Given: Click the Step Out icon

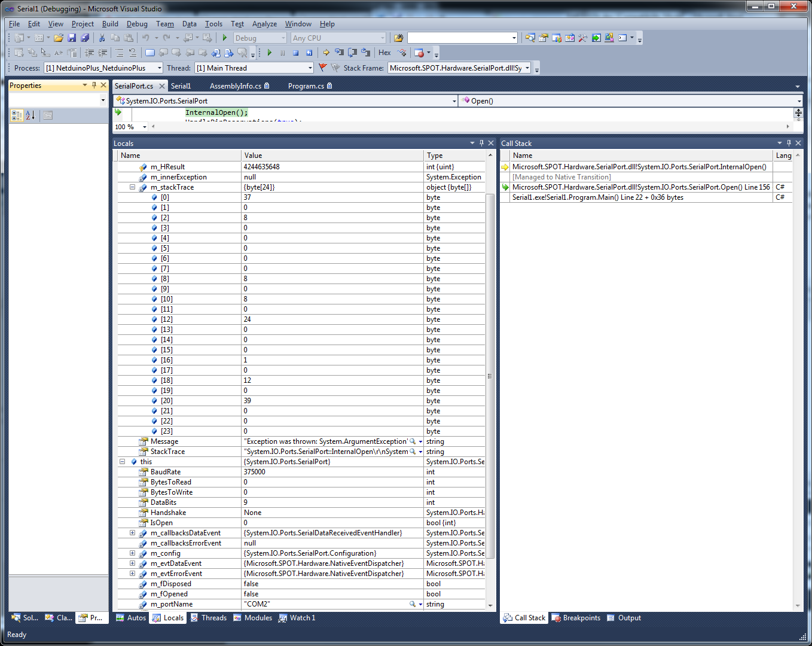Looking at the screenshot, I should [366, 53].
